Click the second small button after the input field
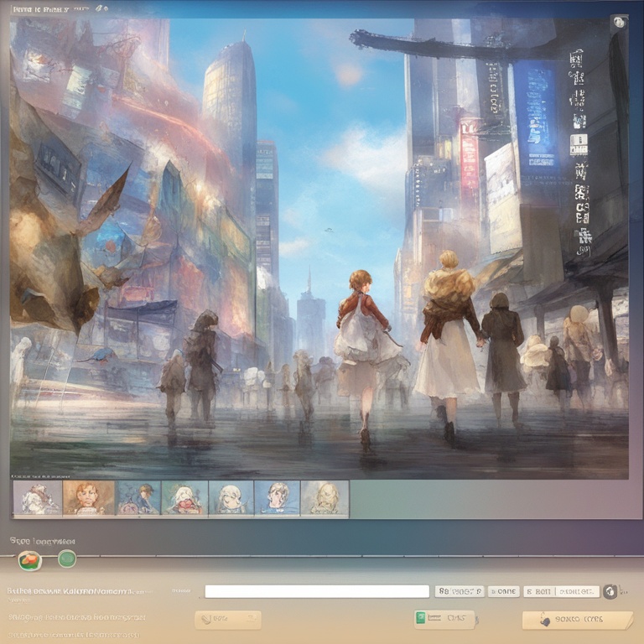644x644 pixels. tap(504, 591)
